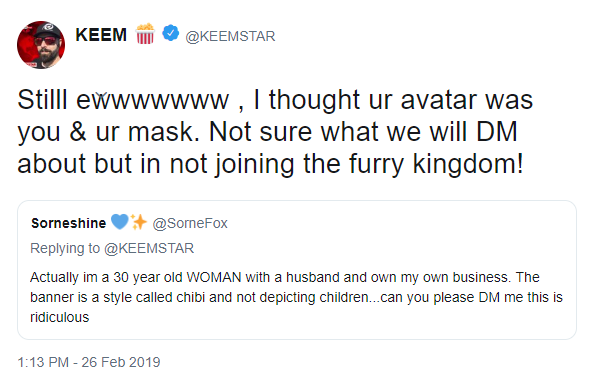Click the word 'ridiculous' in quoted tweet
This screenshot has width=596, height=374.
click(x=59, y=317)
